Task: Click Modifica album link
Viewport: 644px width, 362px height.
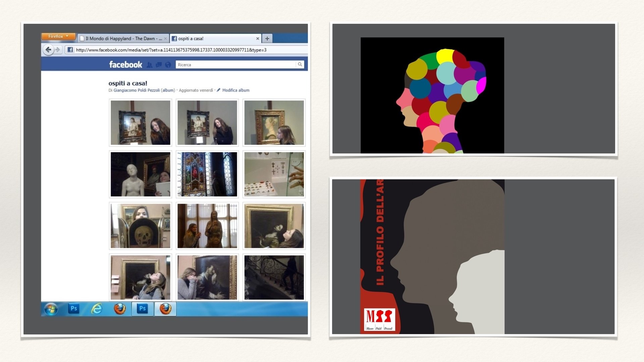Action: pos(235,90)
